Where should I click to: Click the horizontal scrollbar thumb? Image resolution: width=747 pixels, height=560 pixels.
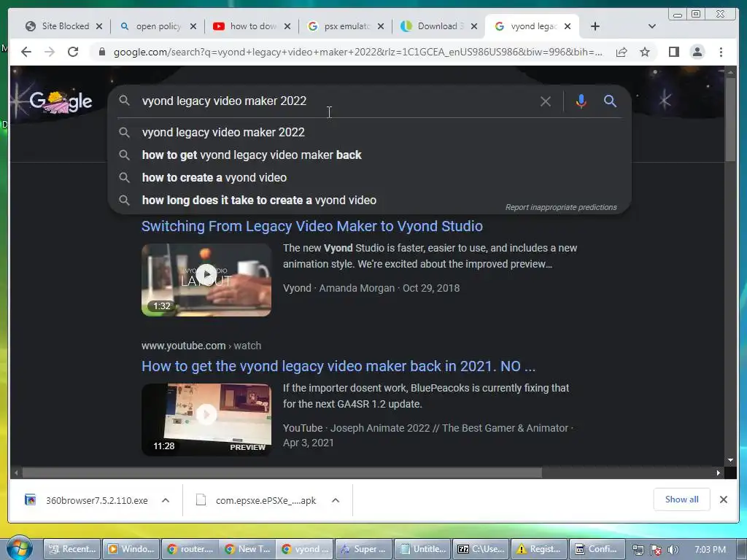(x=282, y=472)
